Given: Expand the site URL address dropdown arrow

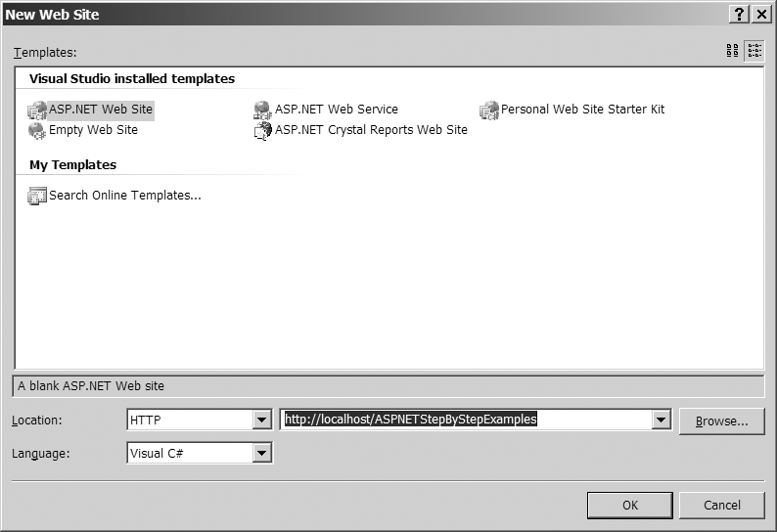Looking at the screenshot, I should [661, 421].
